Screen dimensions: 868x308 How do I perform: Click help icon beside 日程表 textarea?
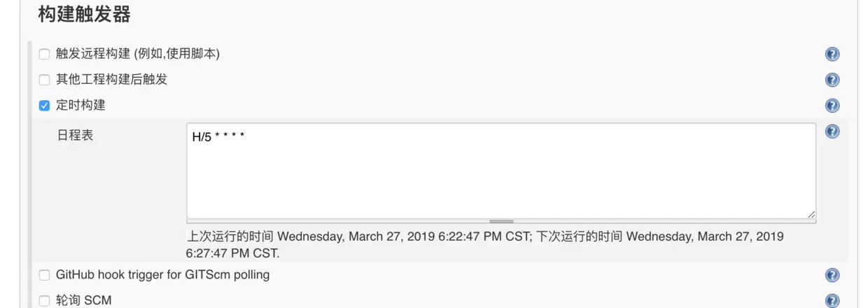[832, 131]
